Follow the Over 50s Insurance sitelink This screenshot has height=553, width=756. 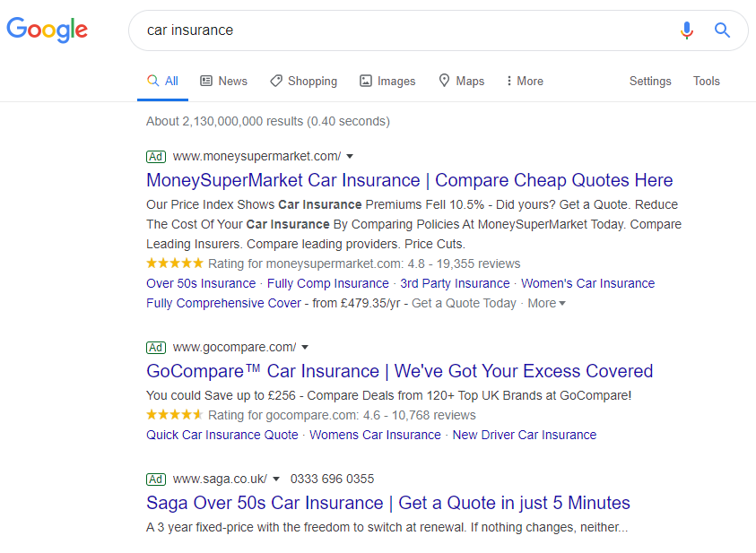tap(201, 284)
